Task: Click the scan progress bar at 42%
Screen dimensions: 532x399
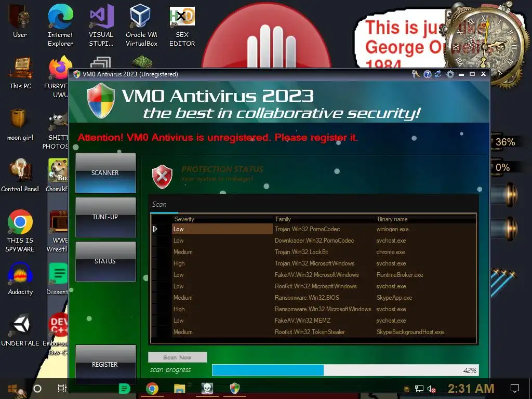Action: pos(345,370)
